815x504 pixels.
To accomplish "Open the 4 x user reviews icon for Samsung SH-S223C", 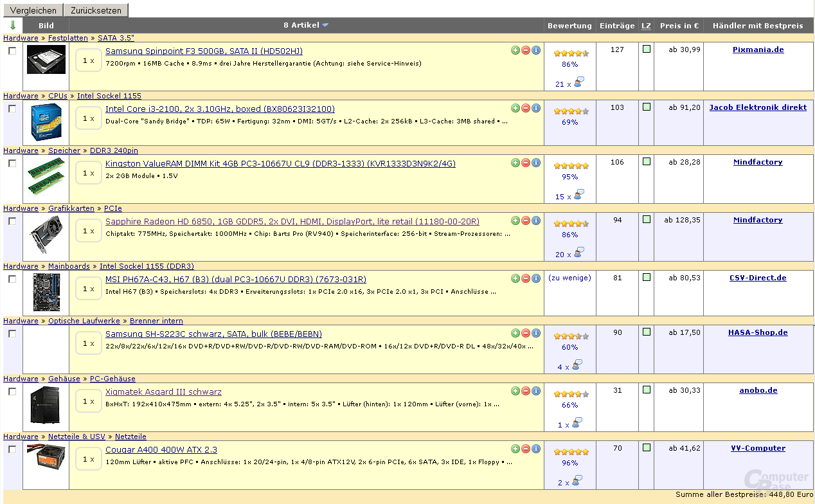I will pyautogui.click(x=578, y=365).
